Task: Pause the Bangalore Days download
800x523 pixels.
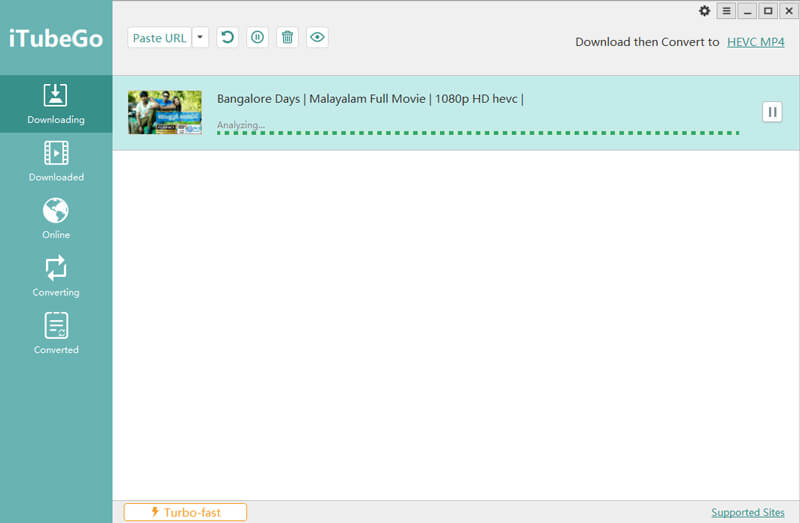Action: 772,112
